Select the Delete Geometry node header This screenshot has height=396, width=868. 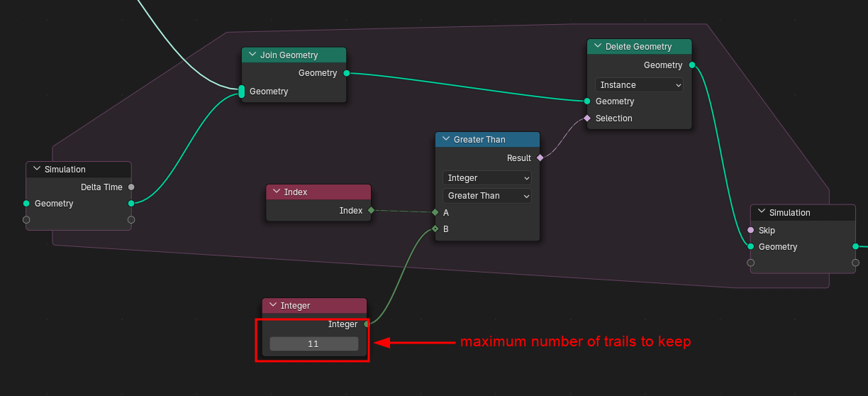[x=645, y=47]
